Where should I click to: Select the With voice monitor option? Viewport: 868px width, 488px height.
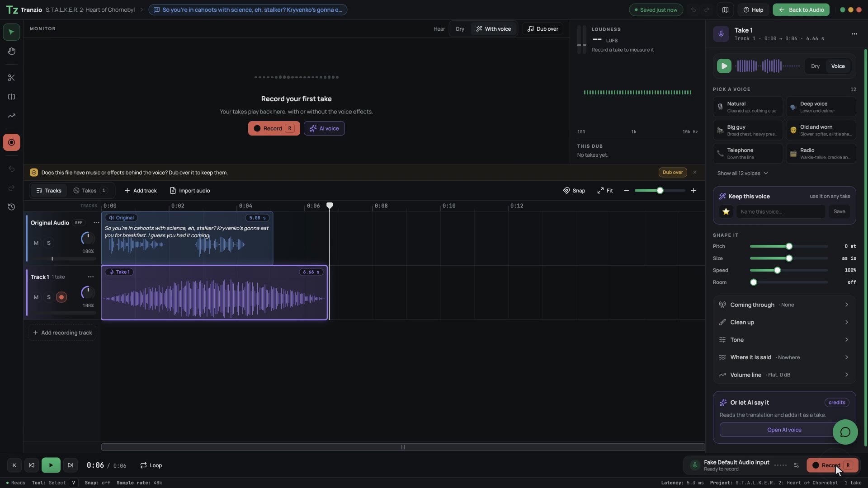493,29
